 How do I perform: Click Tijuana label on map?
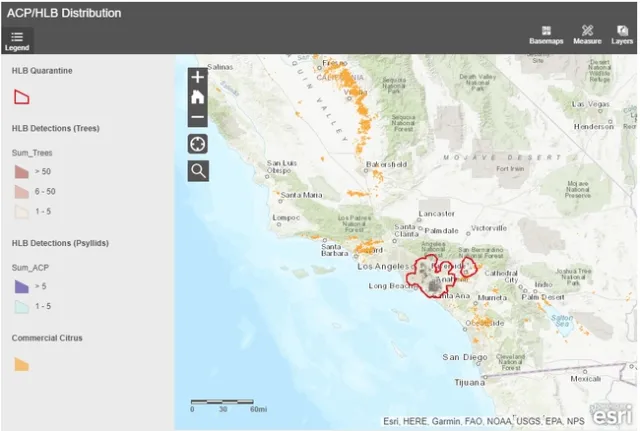[470, 382]
